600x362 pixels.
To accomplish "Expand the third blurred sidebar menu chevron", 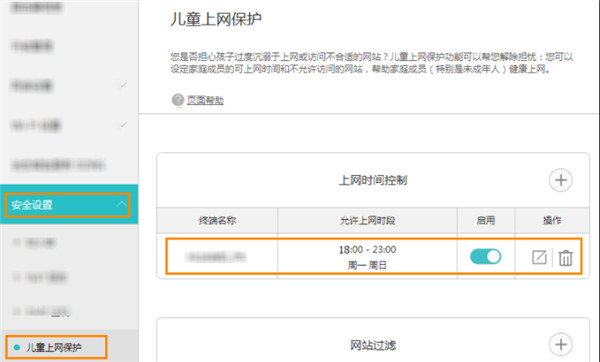I will click(x=123, y=85).
